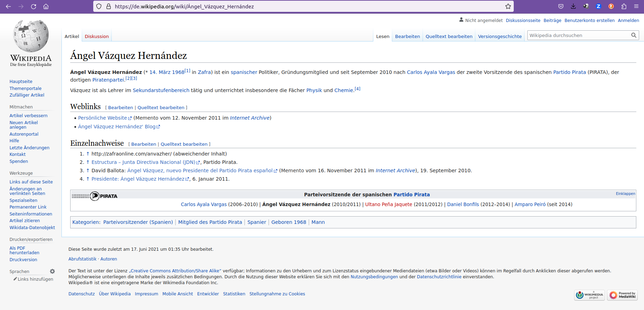Select the Artikel tab
Screen dimensions: 644x310
72,36
